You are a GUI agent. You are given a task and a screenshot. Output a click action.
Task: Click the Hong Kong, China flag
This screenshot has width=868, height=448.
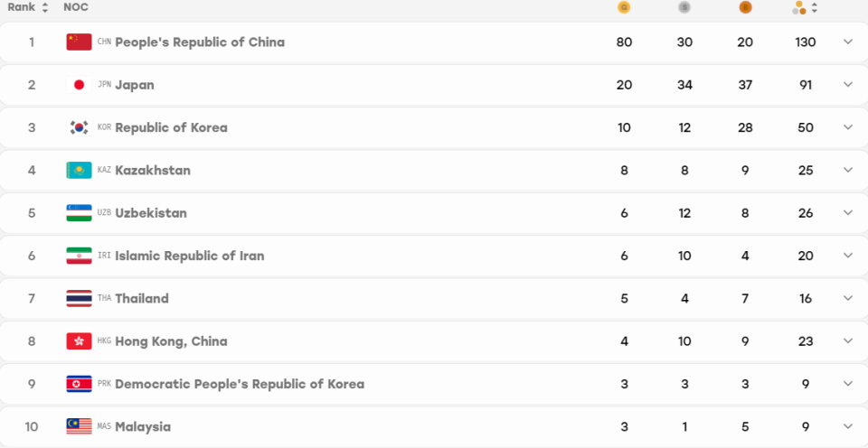pos(79,341)
